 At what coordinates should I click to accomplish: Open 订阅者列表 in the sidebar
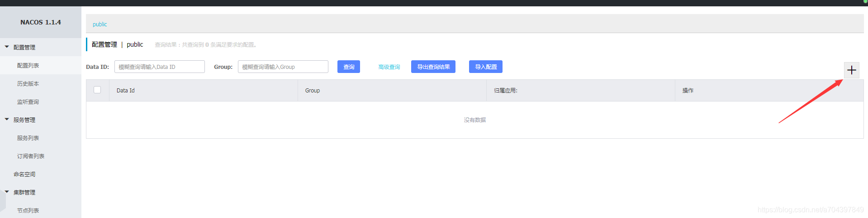[31, 156]
